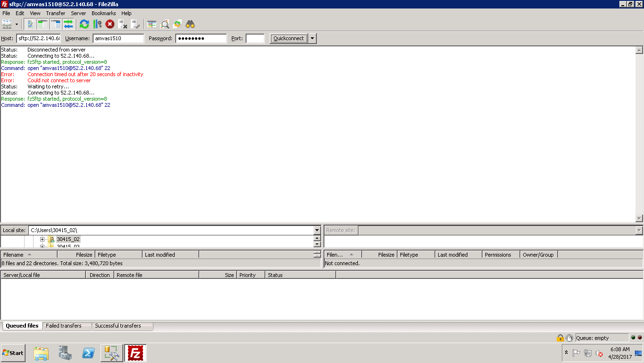Toggle message log display
The width and height of the screenshot is (644, 363).
point(30,24)
